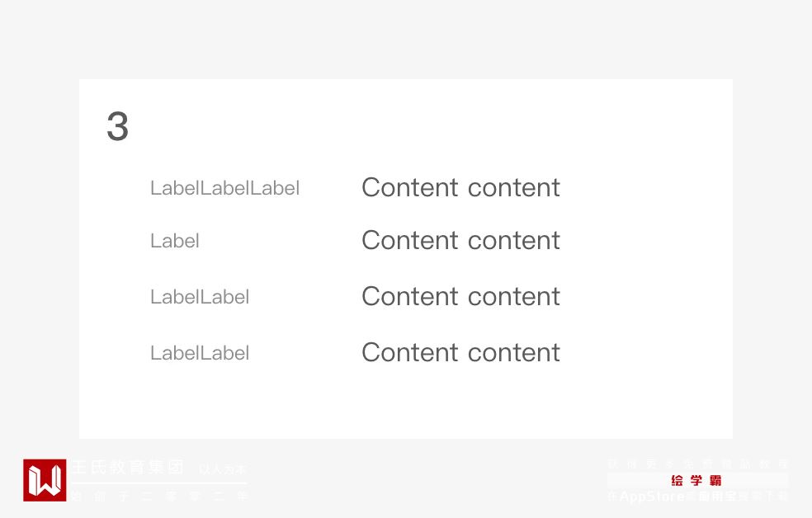Click empty white card area below last row
This screenshot has height=518, width=812.
[x=404, y=404]
